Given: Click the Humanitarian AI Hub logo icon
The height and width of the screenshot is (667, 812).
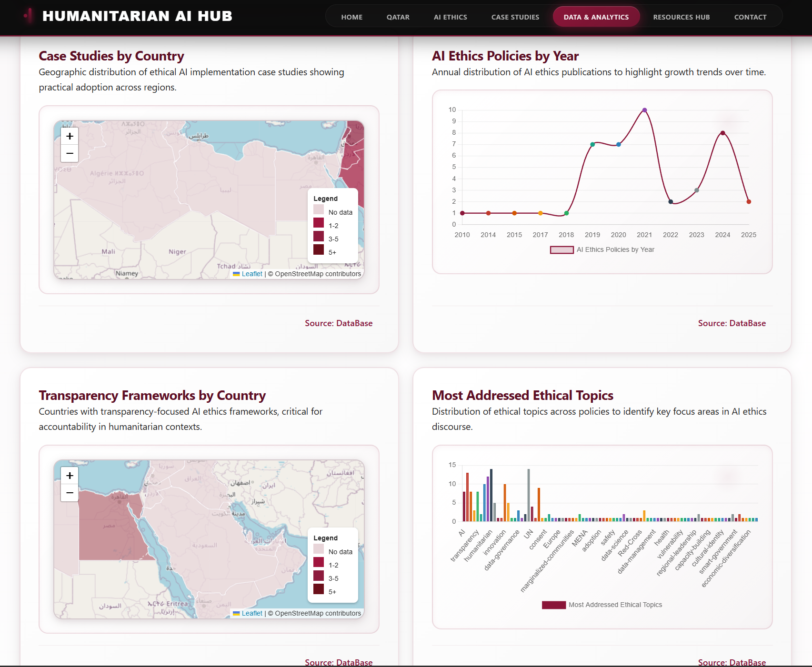Looking at the screenshot, I should (x=29, y=16).
